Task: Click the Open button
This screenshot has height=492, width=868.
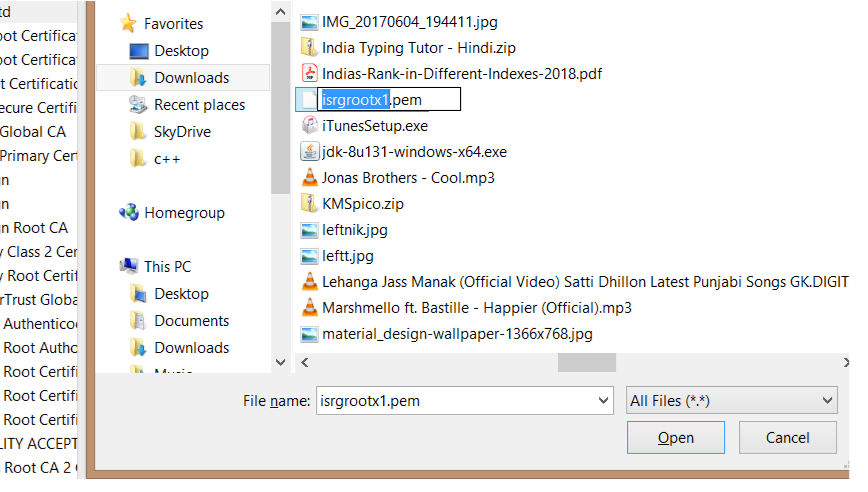Action: (675, 437)
